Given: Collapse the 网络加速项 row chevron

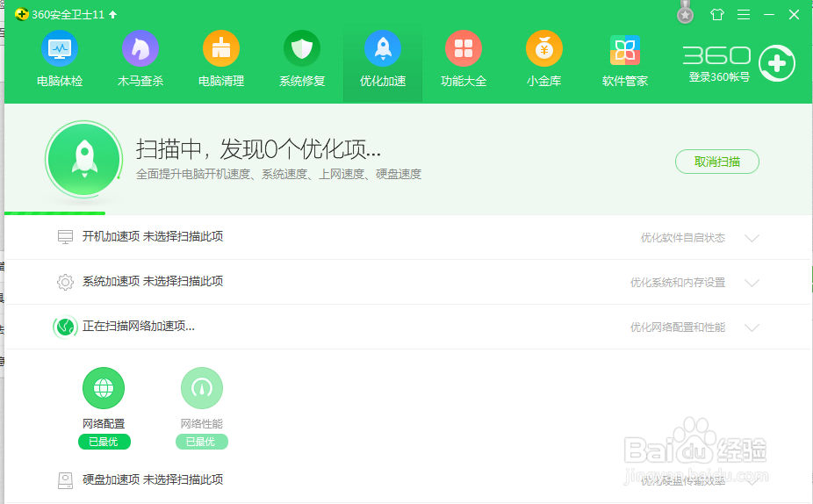Looking at the screenshot, I should pos(752,328).
